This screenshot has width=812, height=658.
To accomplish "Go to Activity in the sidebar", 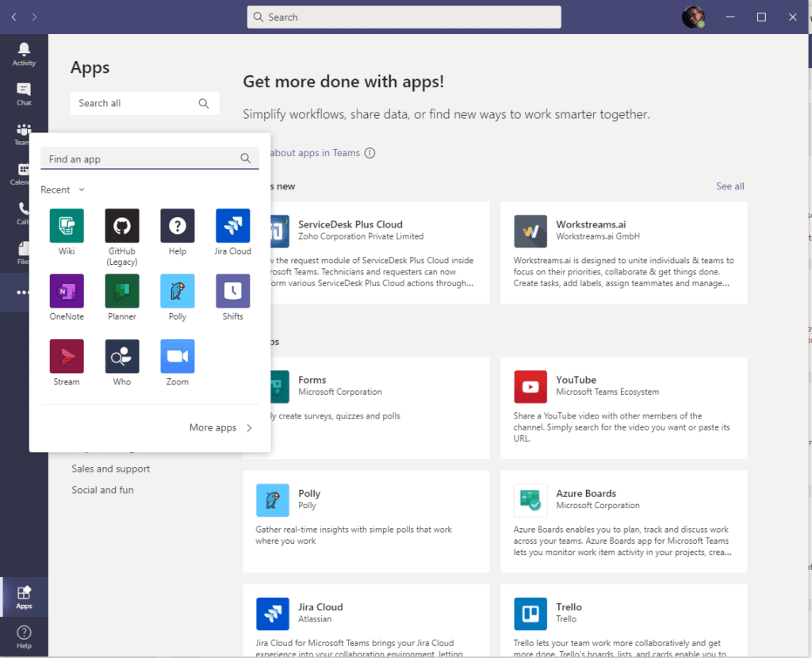I will click(x=24, y=54).
